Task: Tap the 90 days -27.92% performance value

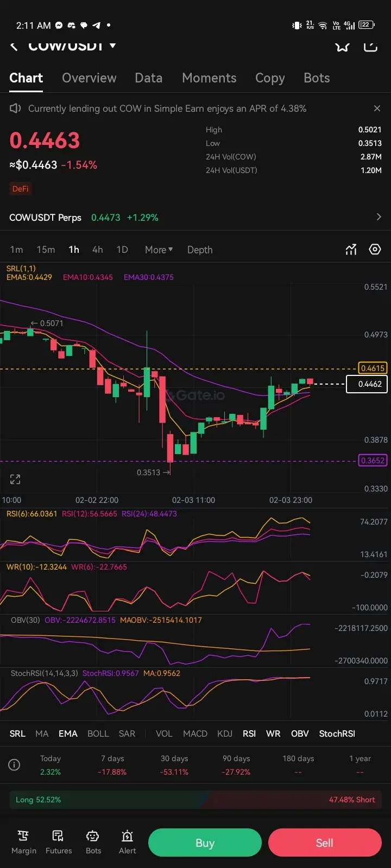Action: (x=236, y=772)
